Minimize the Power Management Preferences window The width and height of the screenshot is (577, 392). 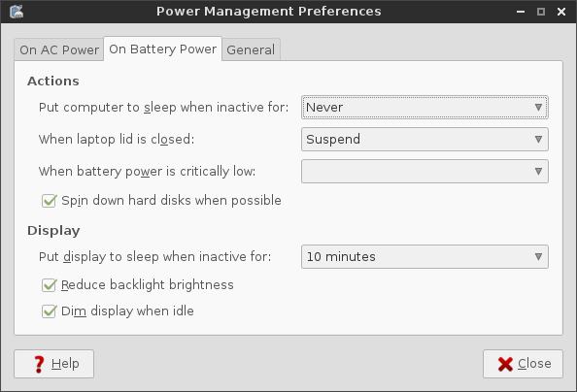point(521,12)
